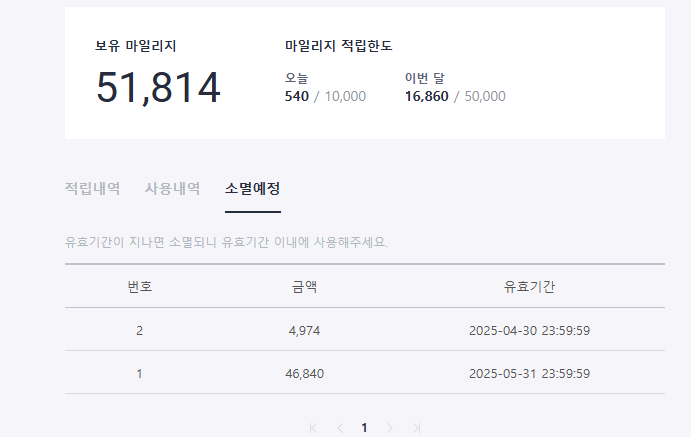Click this month's 16,860 accrual value
The height and width of the screenshot is (437, 691).
427,96
